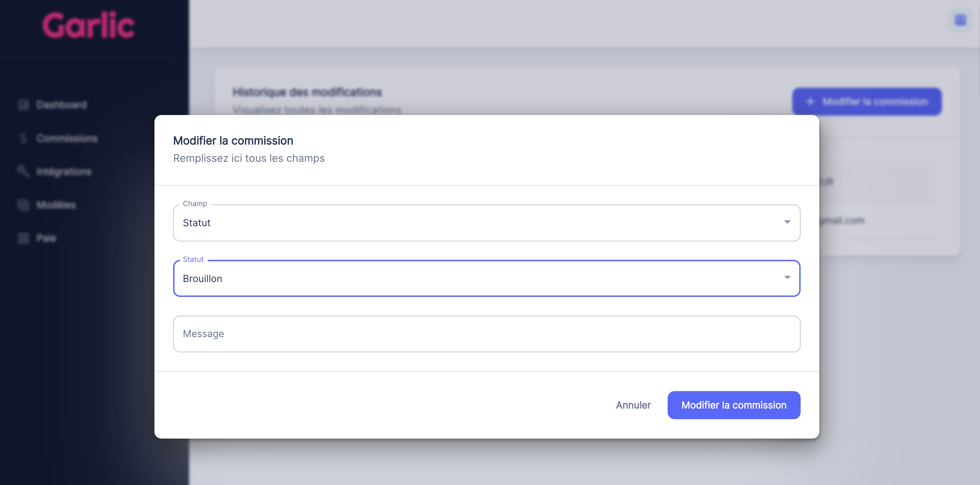Image resolution: width=980 pixels, height=485 pixels.
Task: Open the user profile icon
Action: pos(960,20)
